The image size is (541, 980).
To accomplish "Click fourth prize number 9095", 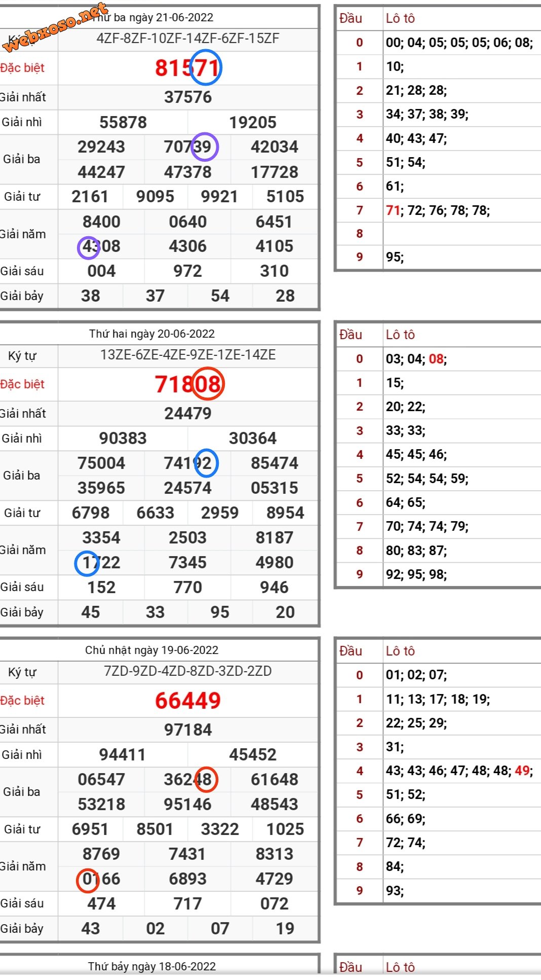I will coord(155,196).
